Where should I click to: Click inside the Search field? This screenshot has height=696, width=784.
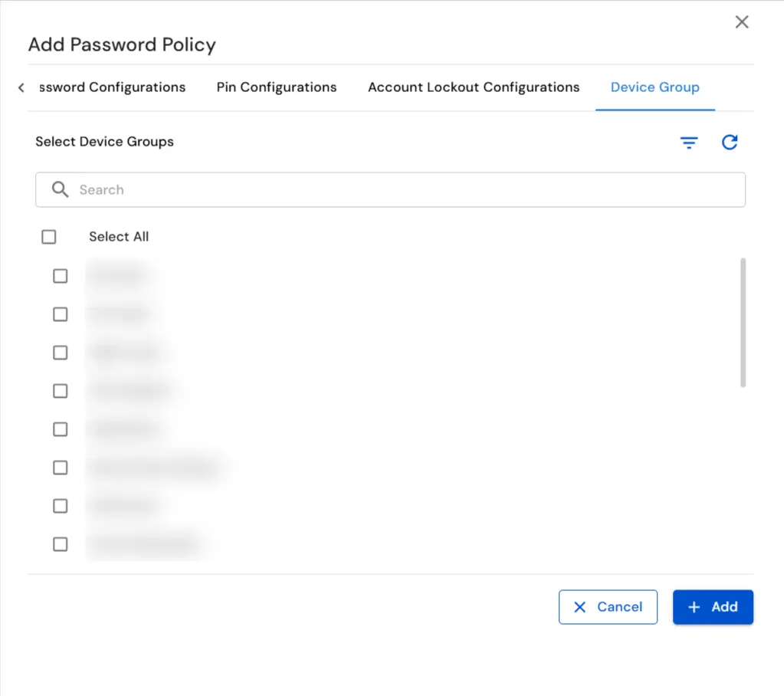307,189
